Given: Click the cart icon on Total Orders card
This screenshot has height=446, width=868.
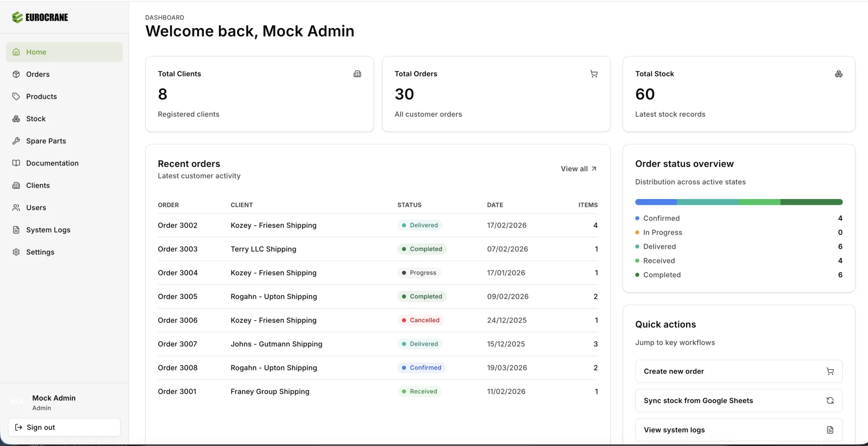Looking at the screenshot, I should [594, 74].
